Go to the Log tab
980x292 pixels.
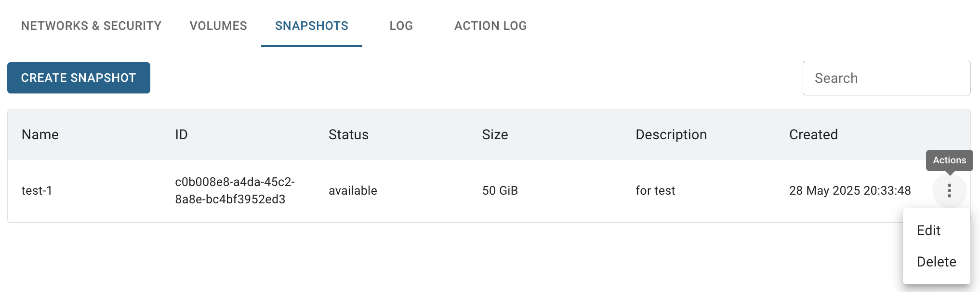click(x=401, y=26)
